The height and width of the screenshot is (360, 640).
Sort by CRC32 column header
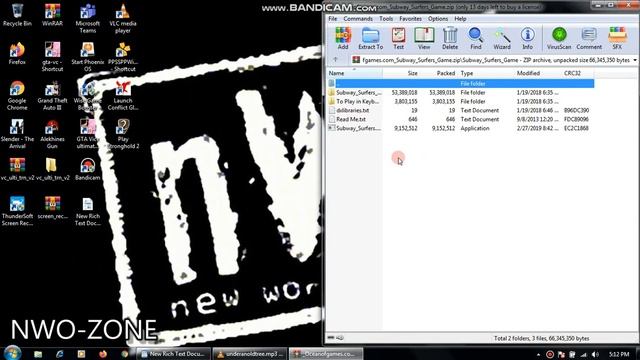pyautogui.click(x=578, y=73)
